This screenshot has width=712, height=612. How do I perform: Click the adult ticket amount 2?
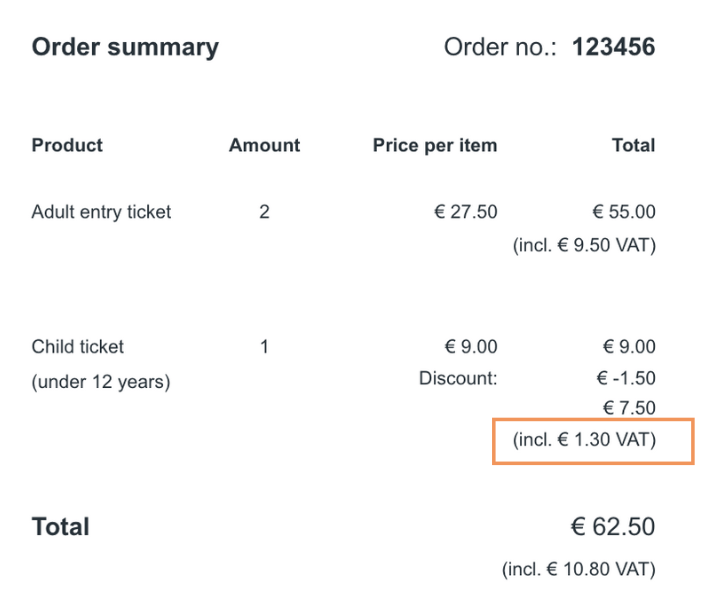pyautogui.click(x=264, y=212)
